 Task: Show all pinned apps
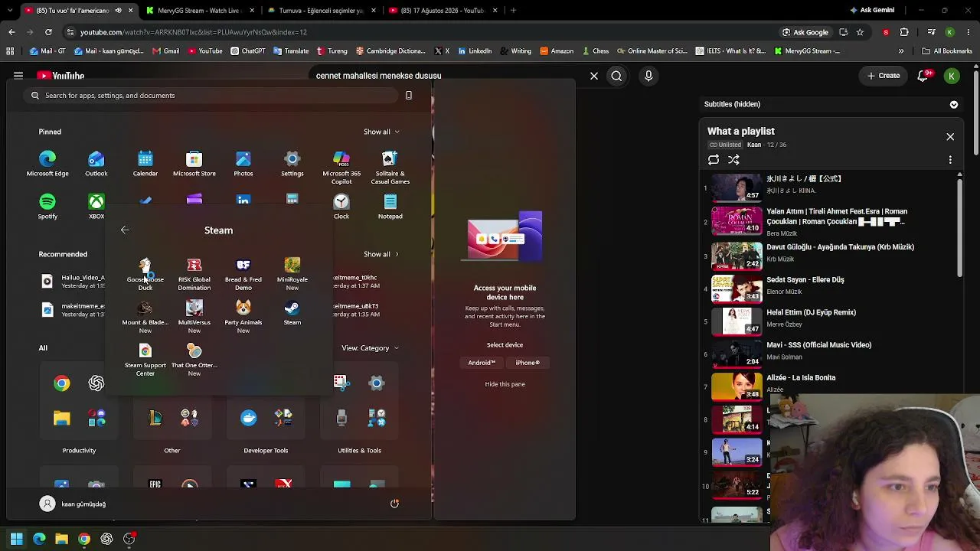click(x=381, y=132)
